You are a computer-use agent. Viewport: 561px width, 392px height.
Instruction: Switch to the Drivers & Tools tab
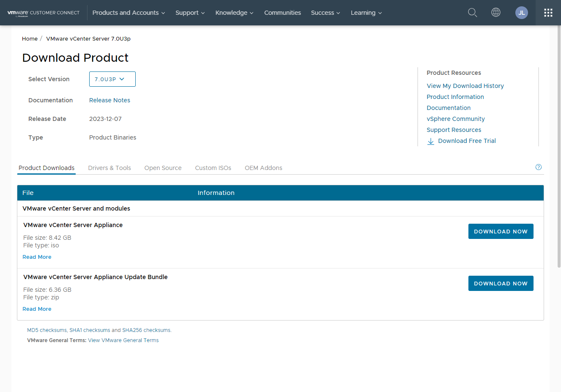pos(109,168)
